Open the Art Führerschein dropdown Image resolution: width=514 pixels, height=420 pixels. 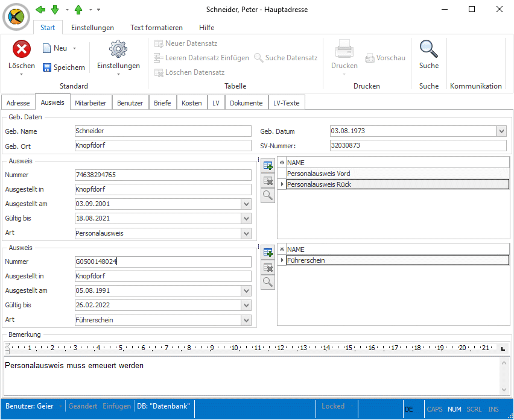coord(247,320)
